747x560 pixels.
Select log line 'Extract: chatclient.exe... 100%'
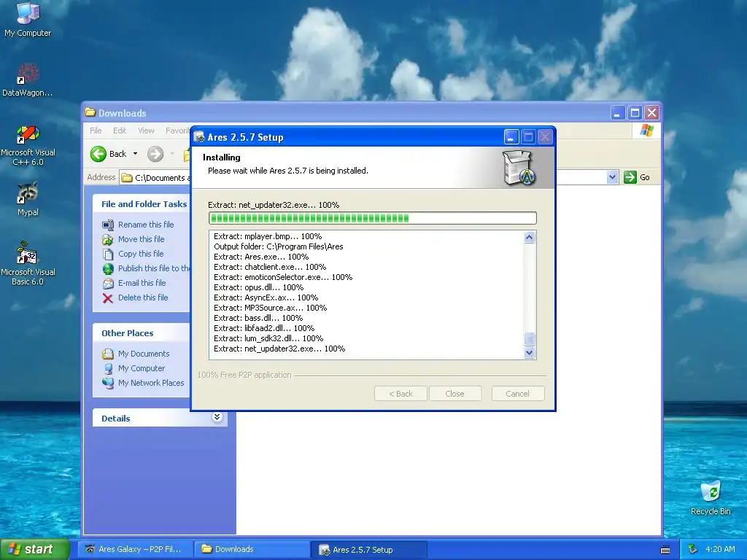pos(270,267)
